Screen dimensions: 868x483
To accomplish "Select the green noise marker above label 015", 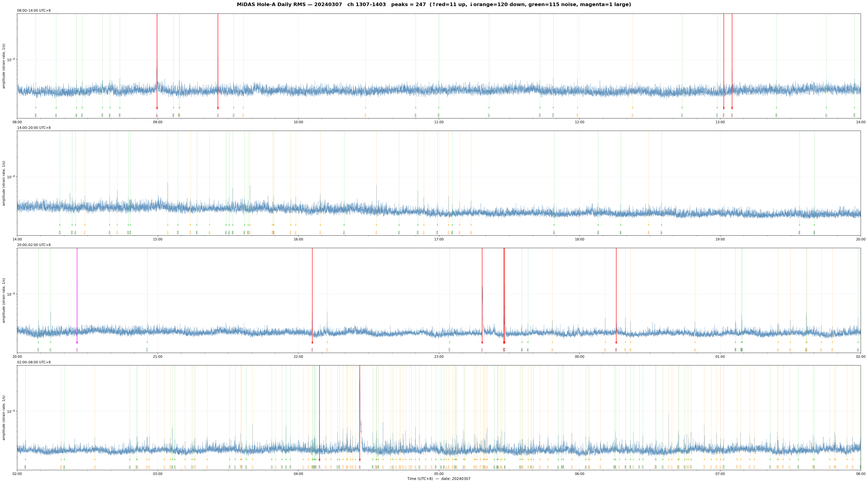I will coord(416,108).
